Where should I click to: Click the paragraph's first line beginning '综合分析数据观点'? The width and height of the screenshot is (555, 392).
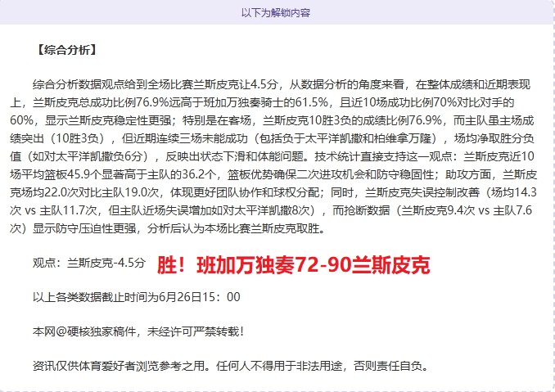(282, 84)
